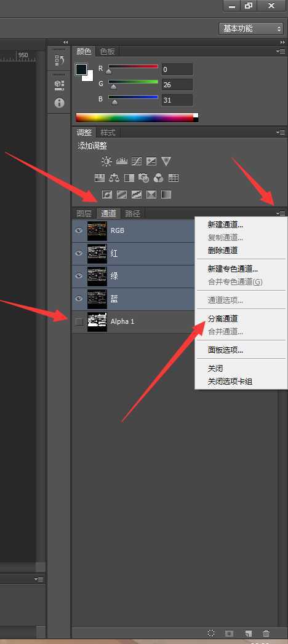The width and height of the screenshot is (288, 644).
Task: Select the RGB channel thumbnail
Action: (97, 230)
